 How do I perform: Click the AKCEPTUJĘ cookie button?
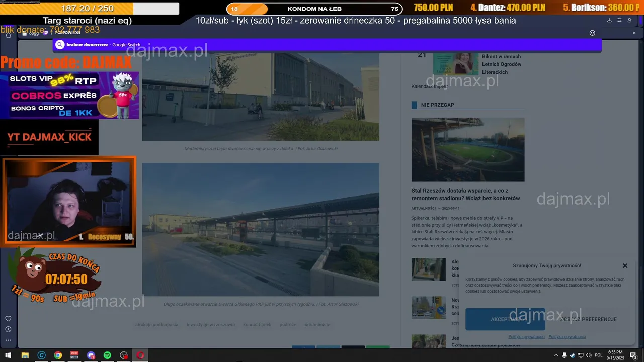505,319
